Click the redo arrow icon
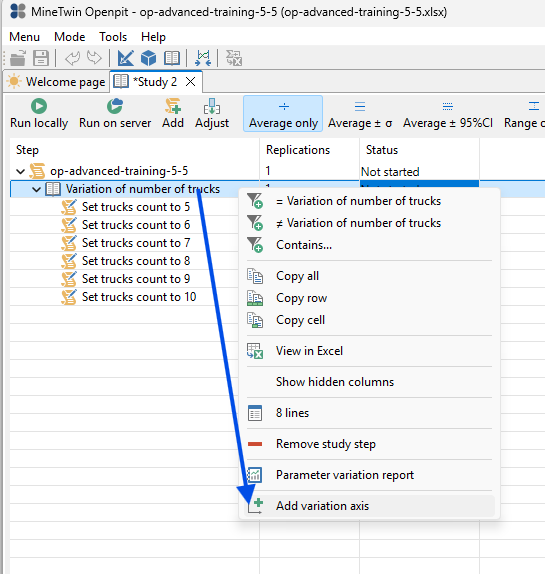 click(x=94, y=58)
